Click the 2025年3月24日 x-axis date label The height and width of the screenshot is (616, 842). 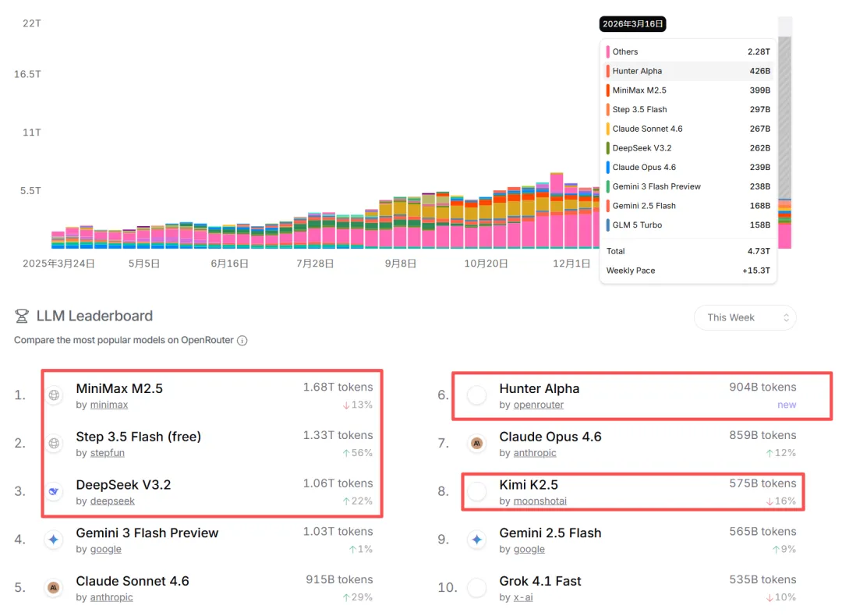58,264
